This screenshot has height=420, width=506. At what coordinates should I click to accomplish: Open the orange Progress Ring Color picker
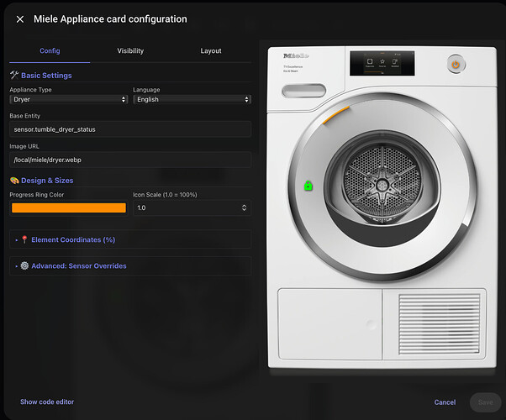(x=69, y=207)
